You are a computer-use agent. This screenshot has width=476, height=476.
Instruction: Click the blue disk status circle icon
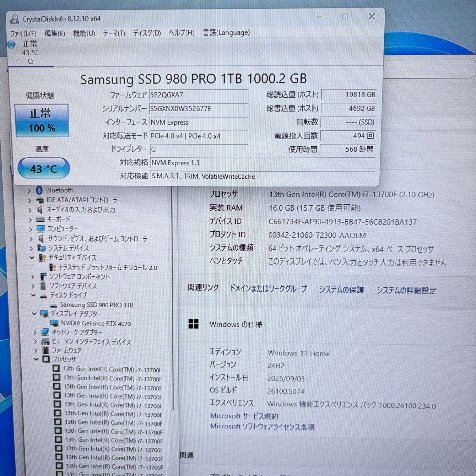[12, 45]
